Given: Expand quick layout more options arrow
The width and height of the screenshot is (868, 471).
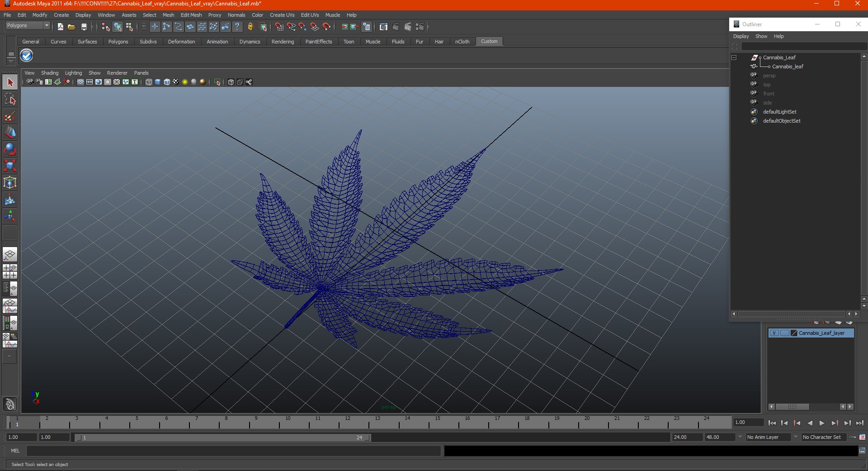Looking at the screenshot, I should 9,356.
